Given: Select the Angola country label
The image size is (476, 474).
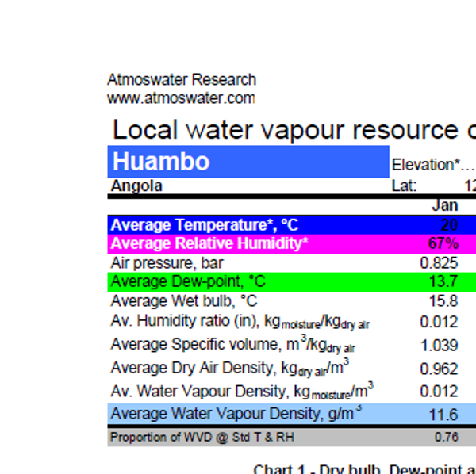Looking at the screenshot, I should 136,185.
